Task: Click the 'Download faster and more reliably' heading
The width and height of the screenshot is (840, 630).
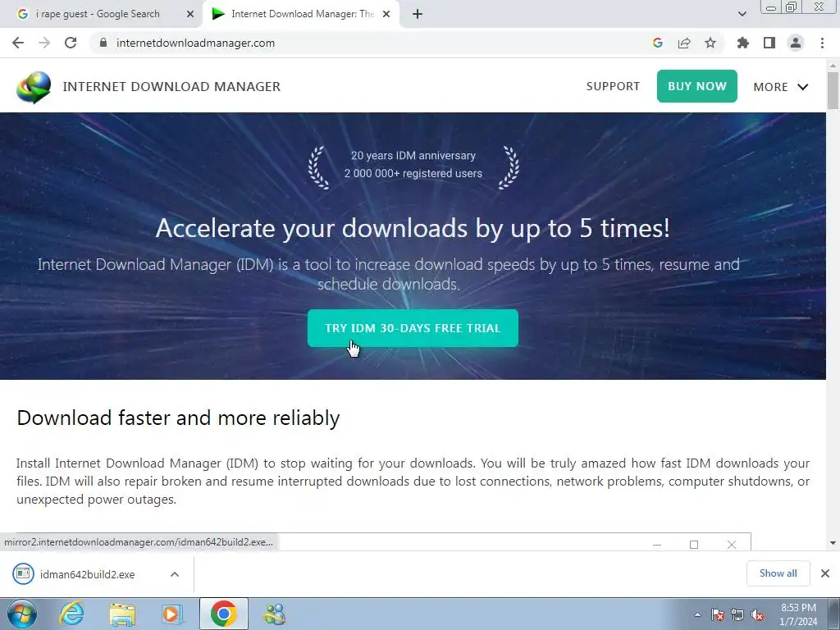Action: click(x=178, y=418)
